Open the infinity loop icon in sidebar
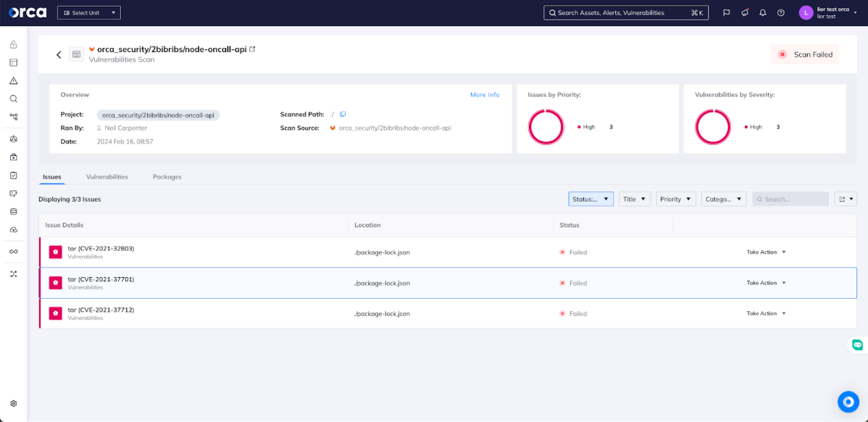The image size is (868, 422). [13, 252]
